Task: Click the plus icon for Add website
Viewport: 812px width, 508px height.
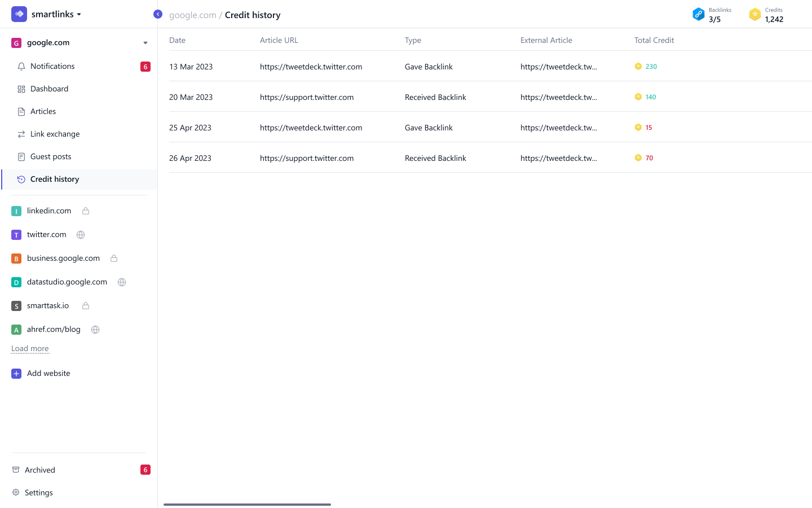Action: 16,374
